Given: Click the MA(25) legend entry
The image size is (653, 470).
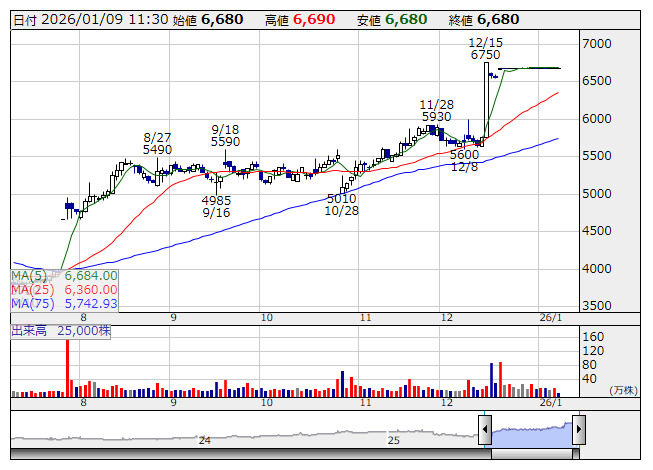Looking at the screenshot, I should click(65, 289).
